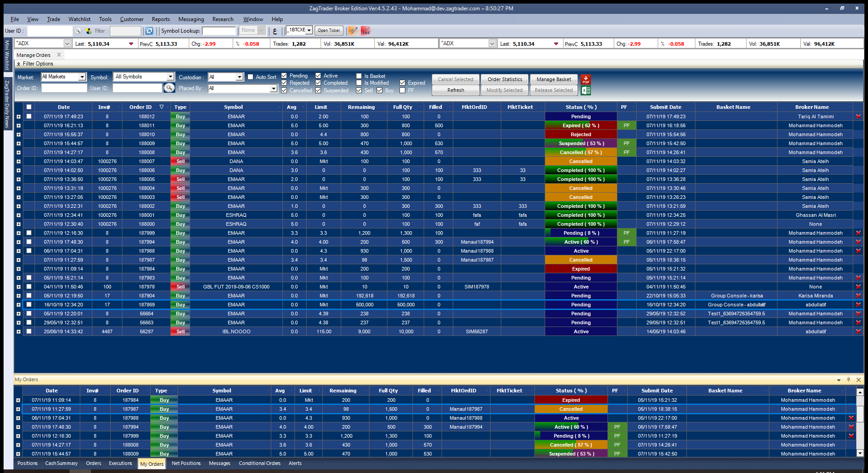Click the filter search magnifier button
Viewport: 868px width, 473px height.
(169, 88)
